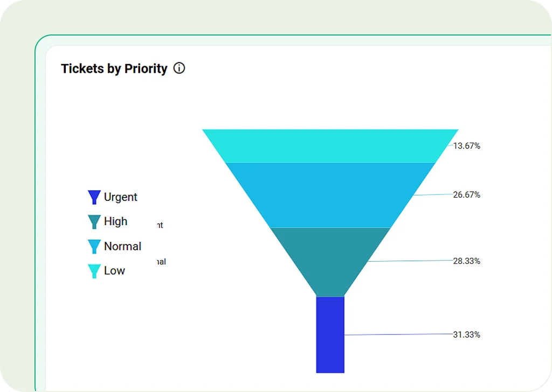Select the dark blue Urgent funnel neck
Screen dimensions: 552x392
330,334
